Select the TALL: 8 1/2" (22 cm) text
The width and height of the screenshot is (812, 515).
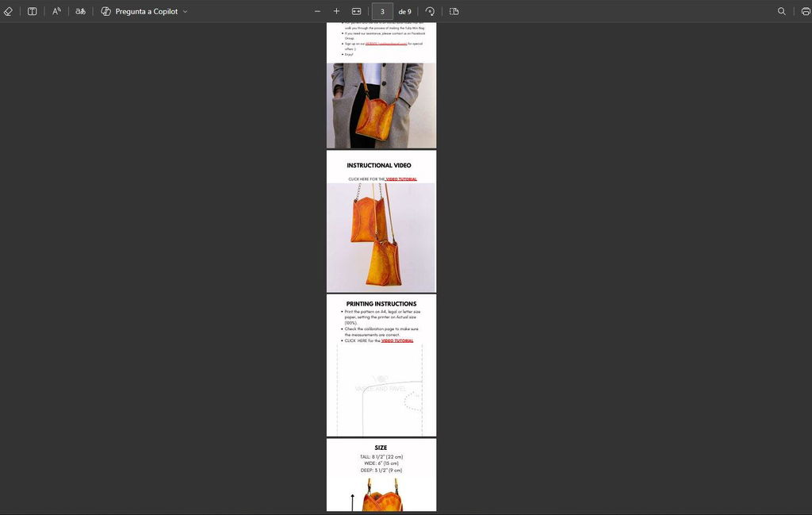pos(381,457)
